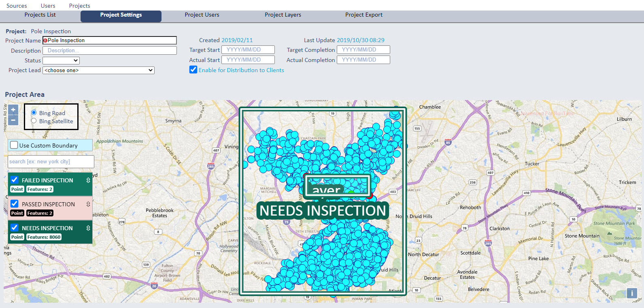This screenshot has height=308, width=644.
Task: Click the Features: 8060 badge
Action: click(x=44, y=237)
